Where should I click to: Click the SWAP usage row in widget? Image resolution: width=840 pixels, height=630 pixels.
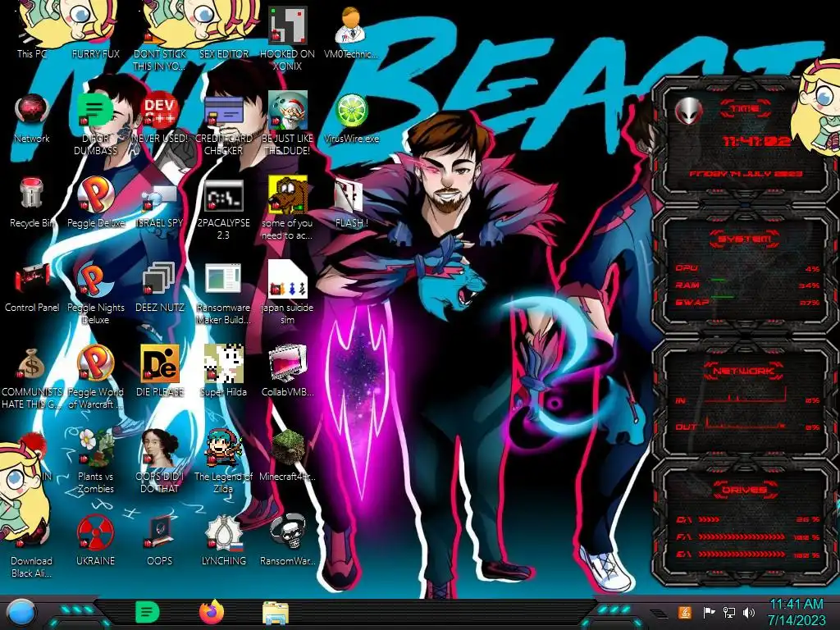747,302
